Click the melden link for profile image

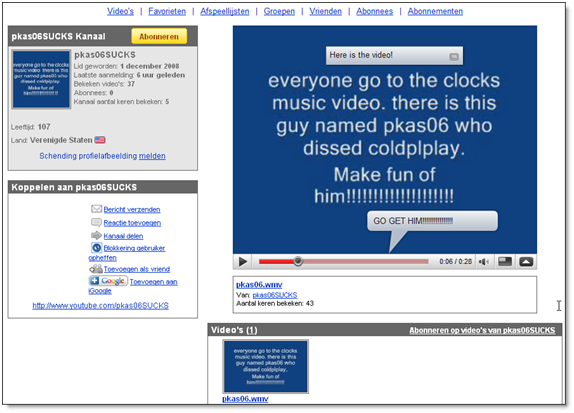(x=152, y=156)
